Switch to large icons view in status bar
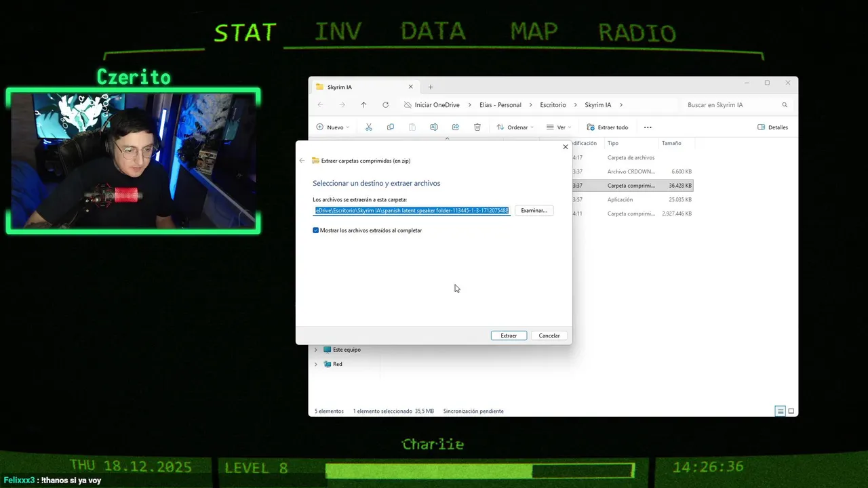Screen dimensions: 868x488 [x=791, y=411]
